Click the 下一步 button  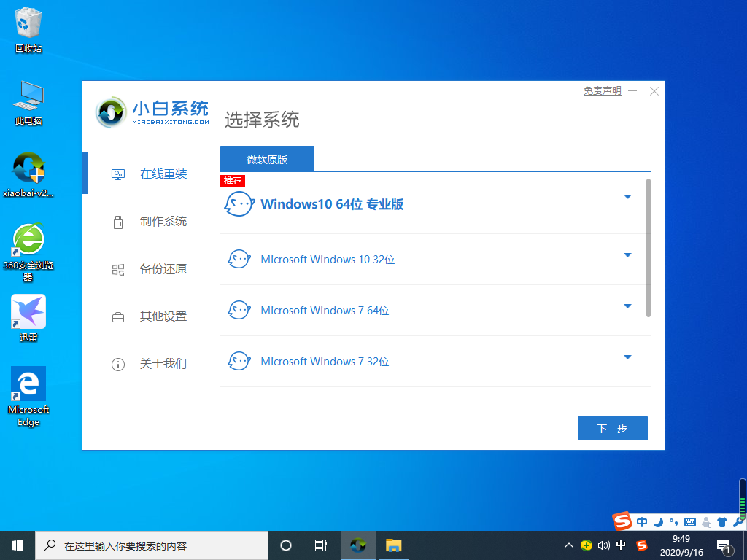pos(612,429)
